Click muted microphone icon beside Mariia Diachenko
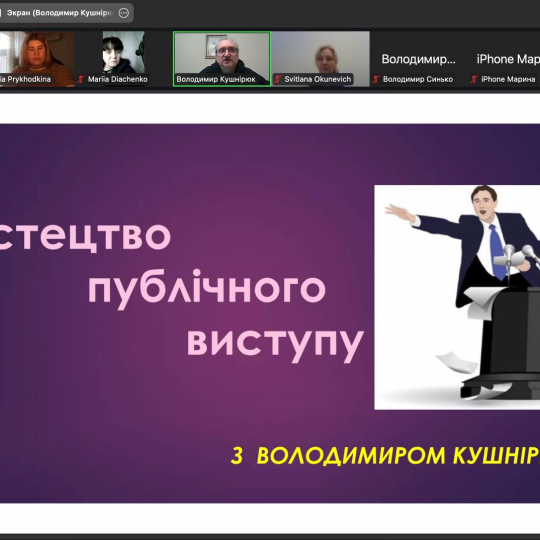Screen dimensions: 540x540 point(81,79)
